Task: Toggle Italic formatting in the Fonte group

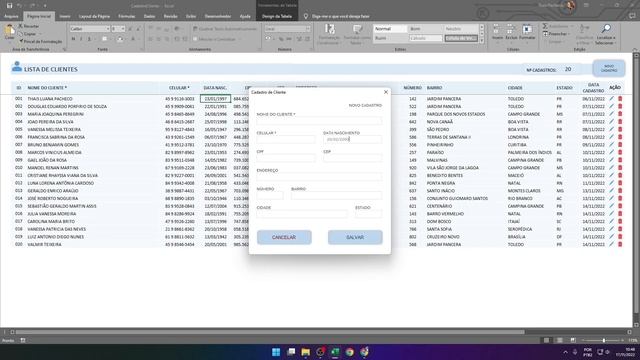Action: click(x=81, y=39)
